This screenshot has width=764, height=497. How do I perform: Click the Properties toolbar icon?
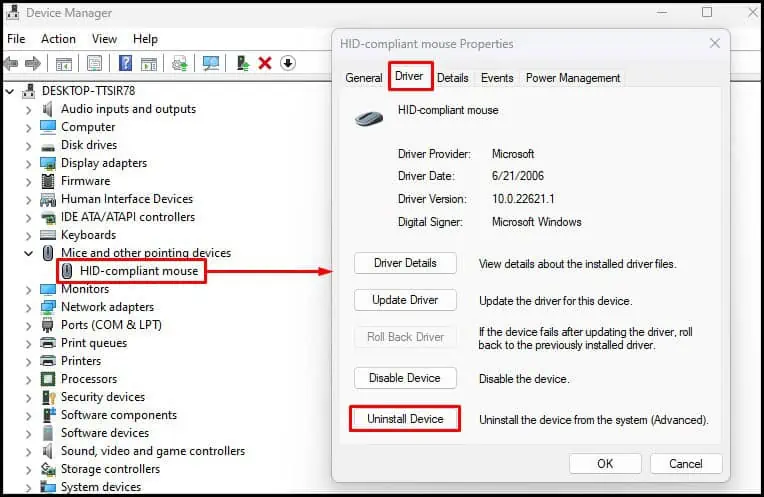(x=94, y=63)
